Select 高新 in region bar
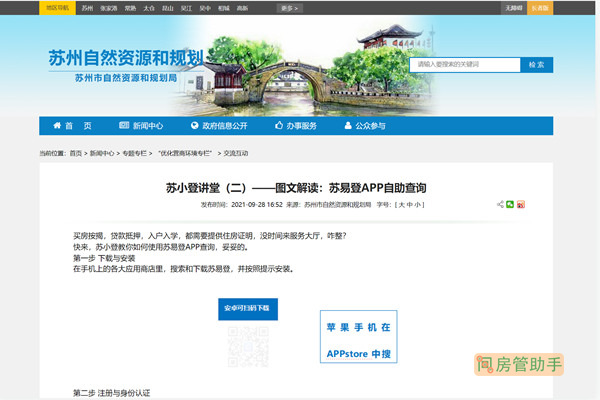Screen dimensions: 600x400 pyautogui.click(x=243, y=8)
